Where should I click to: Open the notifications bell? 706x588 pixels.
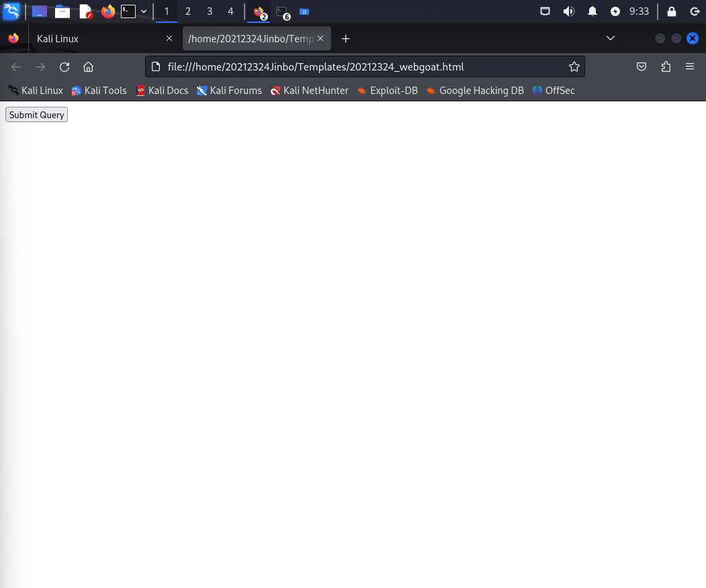[592, 11]
